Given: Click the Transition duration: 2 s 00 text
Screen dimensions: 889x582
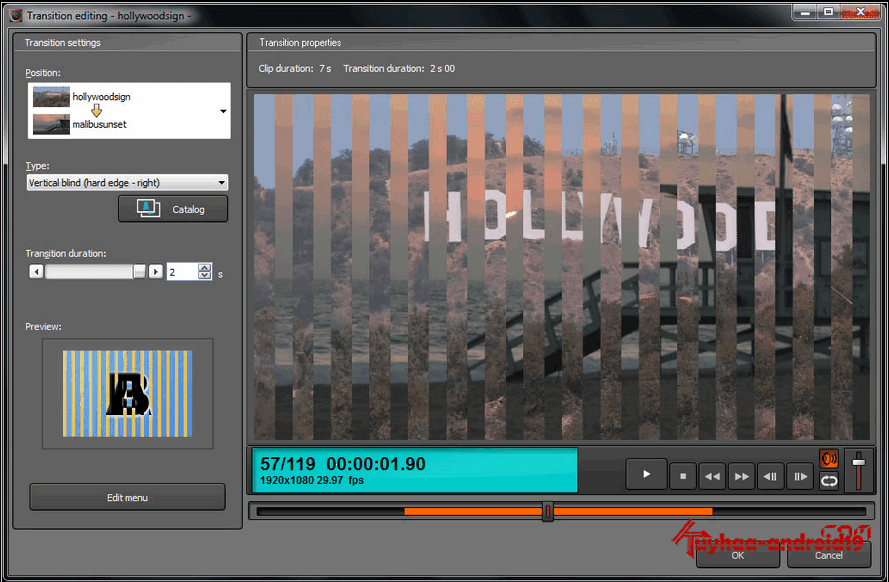Looking at the screenshot, I should (399, 69).
